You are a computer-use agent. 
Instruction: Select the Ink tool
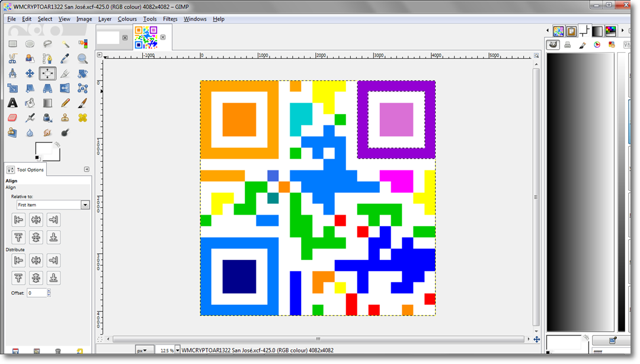point(47,118)
